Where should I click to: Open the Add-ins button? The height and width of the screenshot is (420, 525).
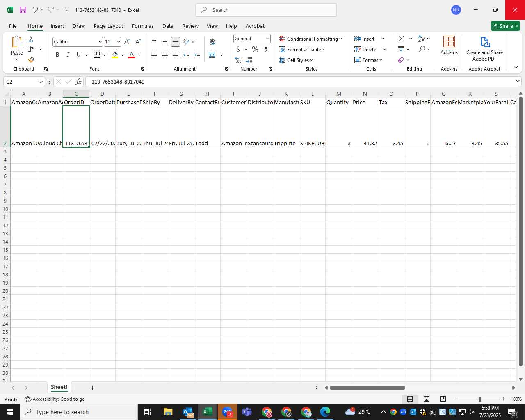(449, 46)
